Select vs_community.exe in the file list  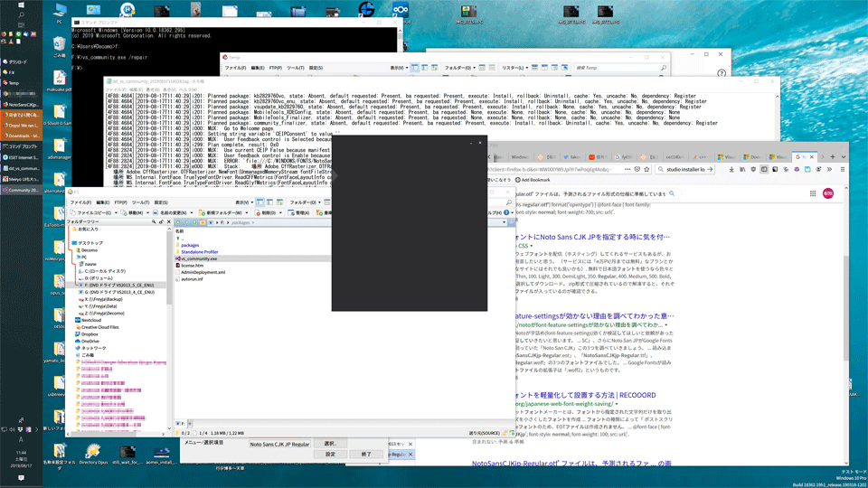coord(199,258)
